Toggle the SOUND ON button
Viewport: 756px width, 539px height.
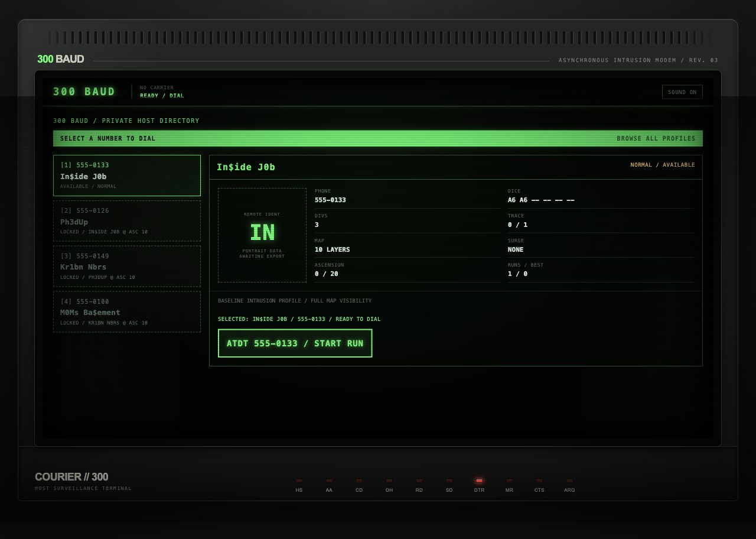point(682,92)
